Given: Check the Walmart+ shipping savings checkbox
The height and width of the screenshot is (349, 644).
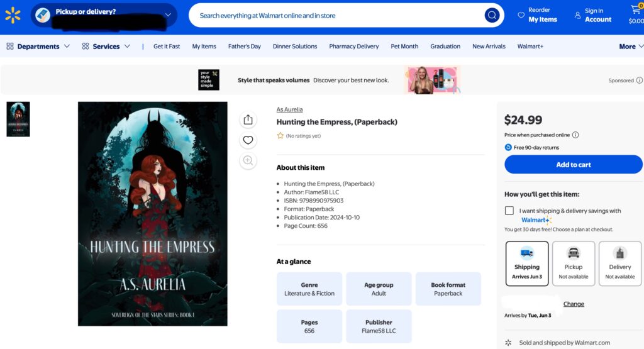Looking at the screenshot, I should 509,211.
